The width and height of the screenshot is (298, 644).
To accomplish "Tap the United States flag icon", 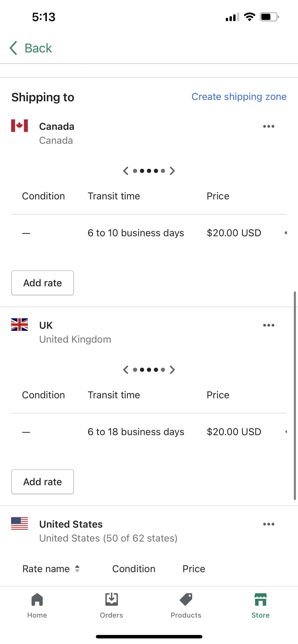I will pos(19,523).
